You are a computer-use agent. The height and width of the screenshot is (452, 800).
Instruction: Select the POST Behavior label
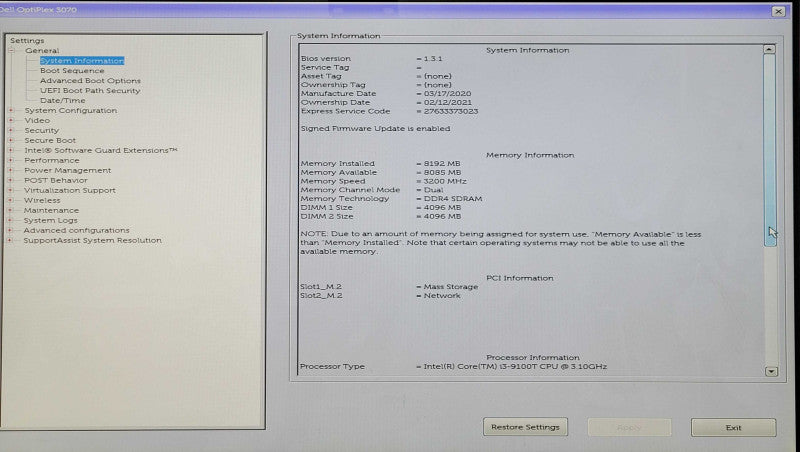[56, 180]
